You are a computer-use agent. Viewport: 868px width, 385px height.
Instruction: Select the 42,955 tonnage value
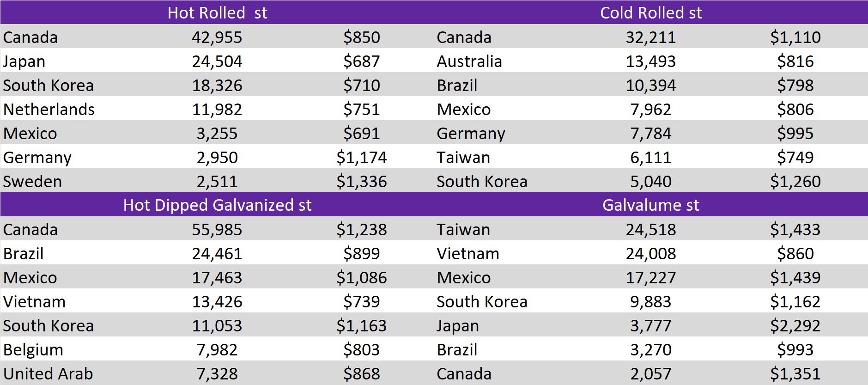pos(217,37)
